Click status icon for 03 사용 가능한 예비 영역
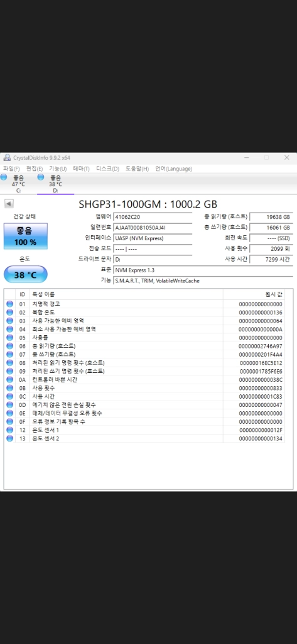 click(10, 321)
